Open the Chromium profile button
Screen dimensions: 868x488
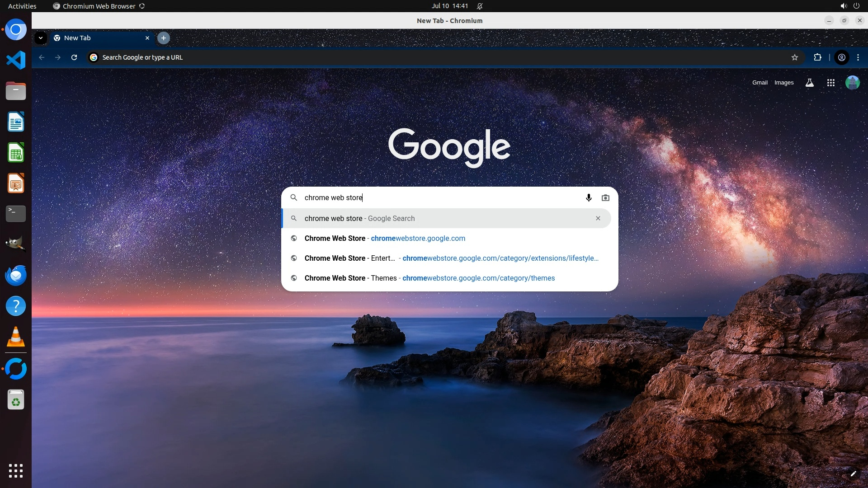[842, 57]
